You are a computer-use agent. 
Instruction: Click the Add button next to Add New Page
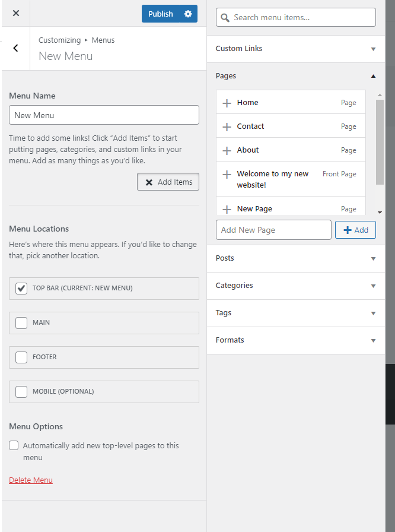click(355, 230)
